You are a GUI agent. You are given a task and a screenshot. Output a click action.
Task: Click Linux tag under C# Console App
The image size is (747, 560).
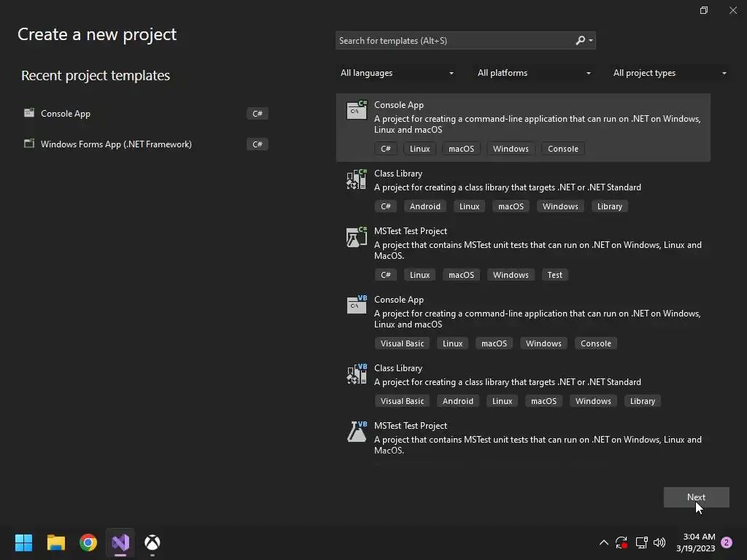pos(419,149)
